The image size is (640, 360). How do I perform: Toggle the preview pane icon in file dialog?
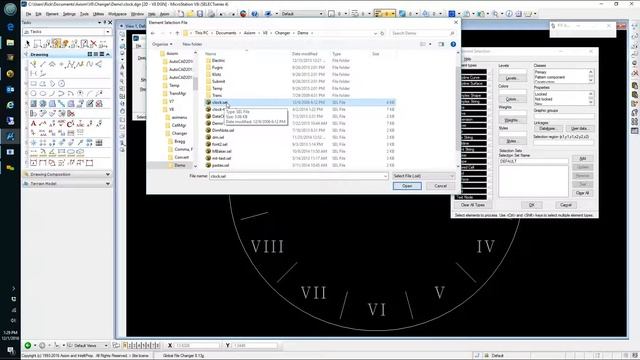pos(441,44)
